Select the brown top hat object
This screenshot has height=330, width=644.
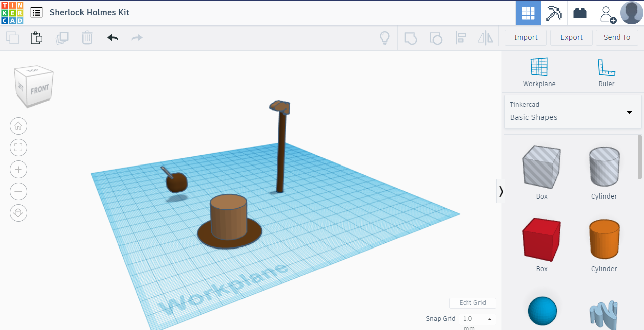click(x=229, y=221)
